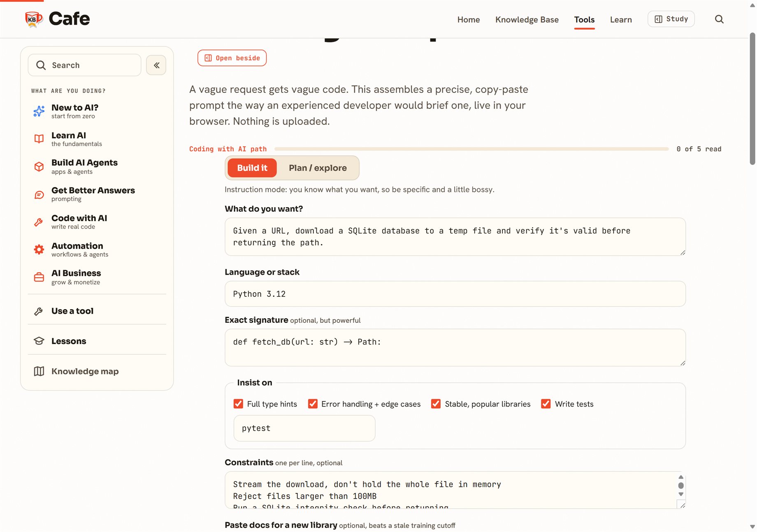Click Exact signature textarea resize handle

(x=683, y=363)
